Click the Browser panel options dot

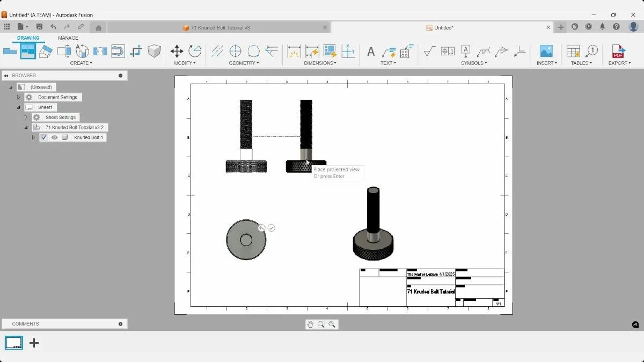120,76
